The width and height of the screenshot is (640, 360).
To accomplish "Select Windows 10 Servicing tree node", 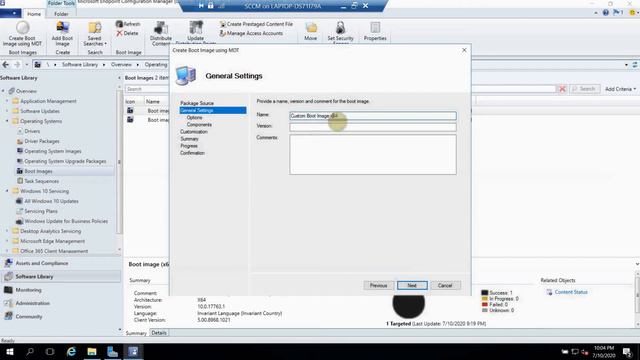I will [x=44, y=191].
